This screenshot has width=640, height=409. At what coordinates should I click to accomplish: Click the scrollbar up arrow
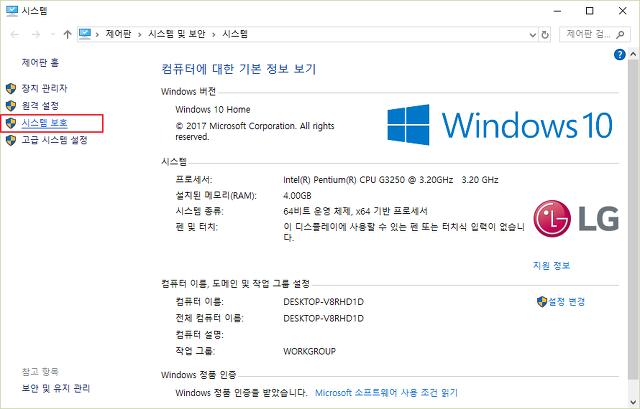pyautogui.click(x=633, y=54)
